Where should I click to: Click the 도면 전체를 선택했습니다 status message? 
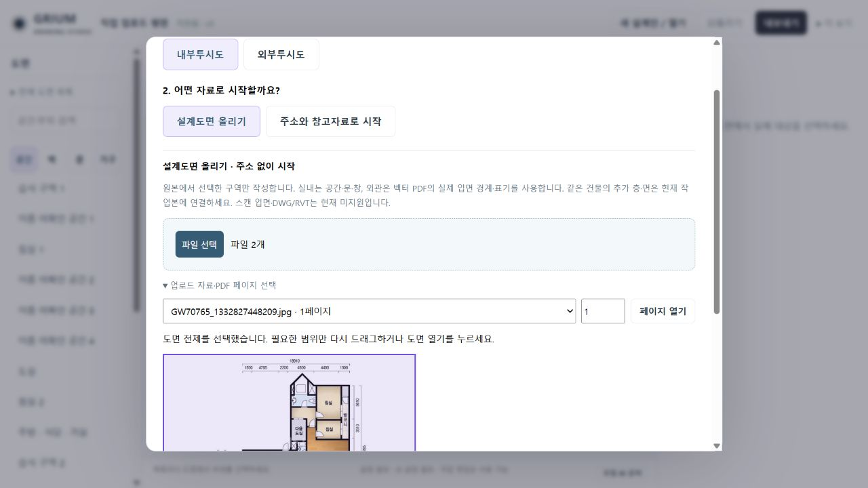[x=328, y=339]
